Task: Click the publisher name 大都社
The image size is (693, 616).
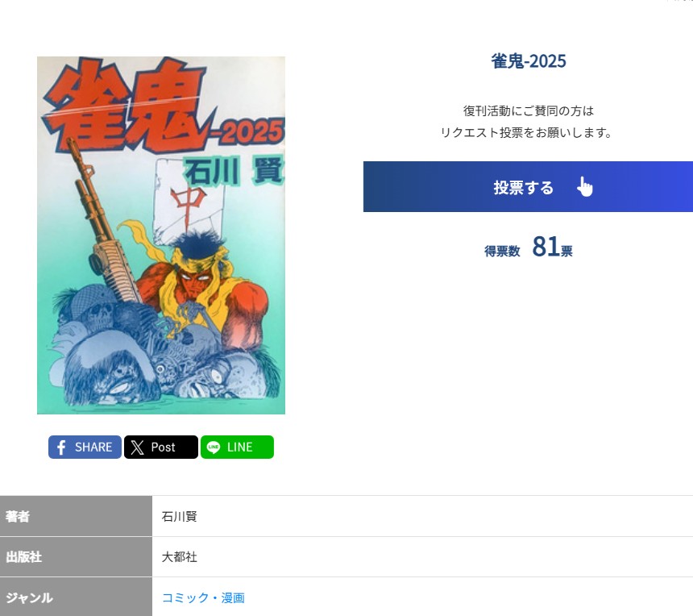Action: (x=180, y=557)
